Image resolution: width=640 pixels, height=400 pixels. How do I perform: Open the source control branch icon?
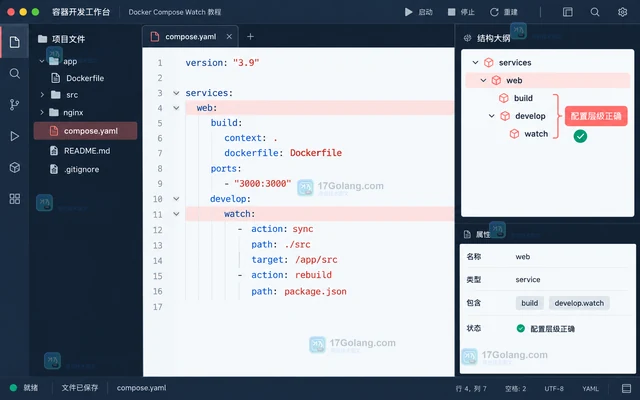point(15,105)
